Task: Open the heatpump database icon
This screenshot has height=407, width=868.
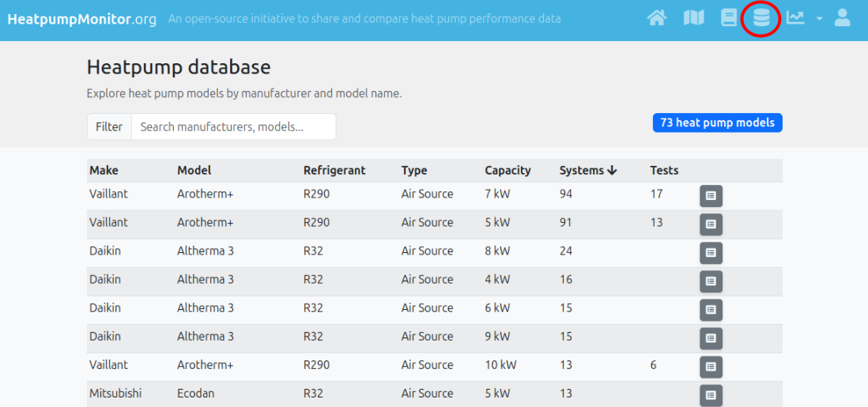Action: click(761, 17)
